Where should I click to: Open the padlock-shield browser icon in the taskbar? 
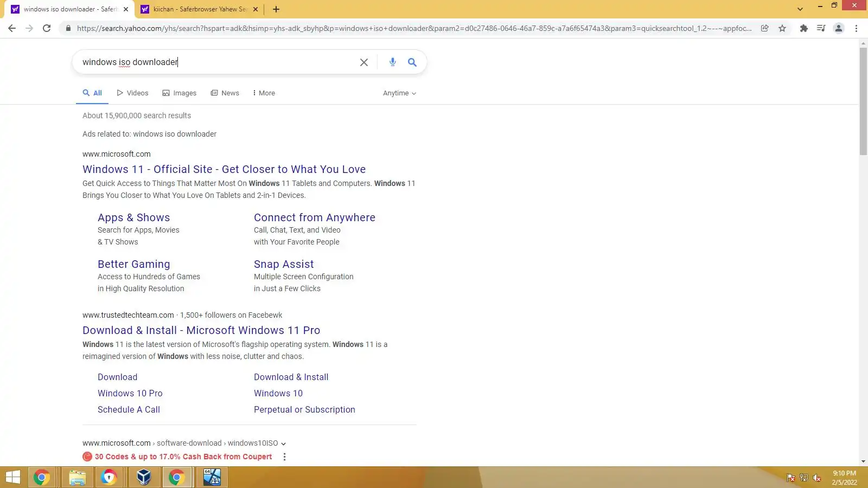point(109,477)
